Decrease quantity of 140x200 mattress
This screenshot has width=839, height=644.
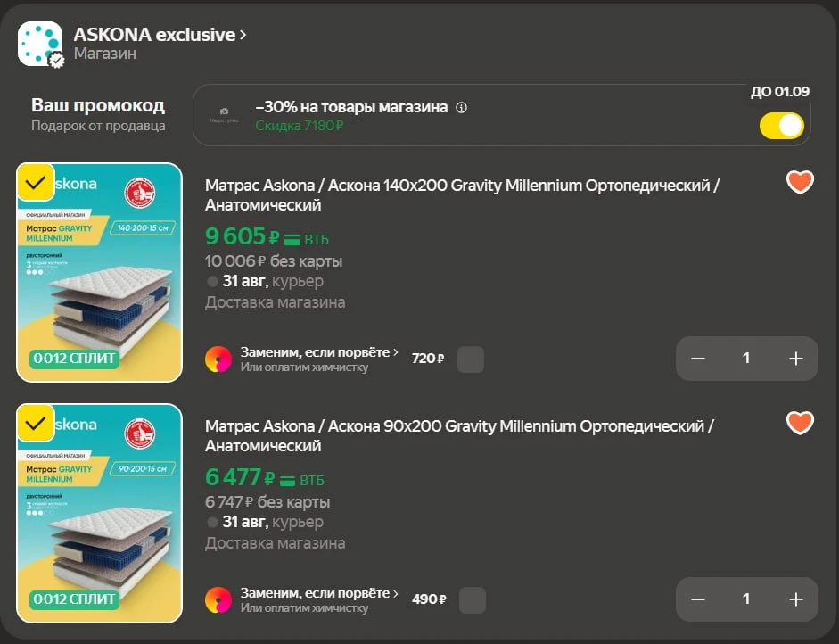698,359
